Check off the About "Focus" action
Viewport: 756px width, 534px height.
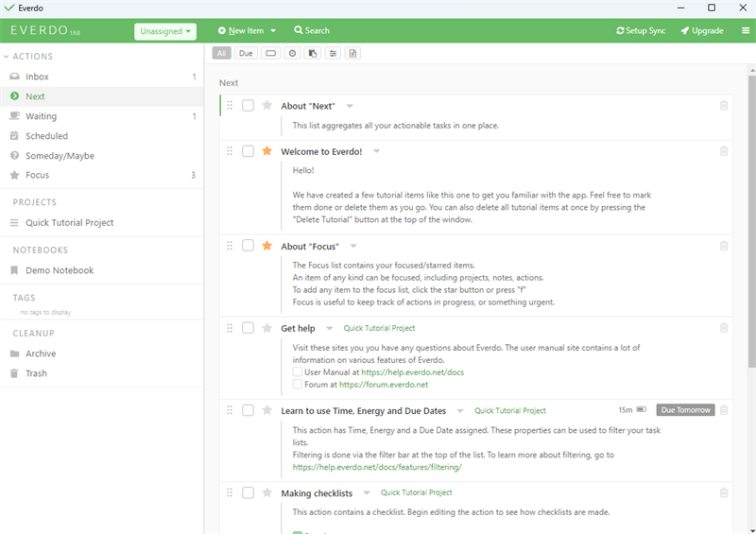[x=248, y=246]
